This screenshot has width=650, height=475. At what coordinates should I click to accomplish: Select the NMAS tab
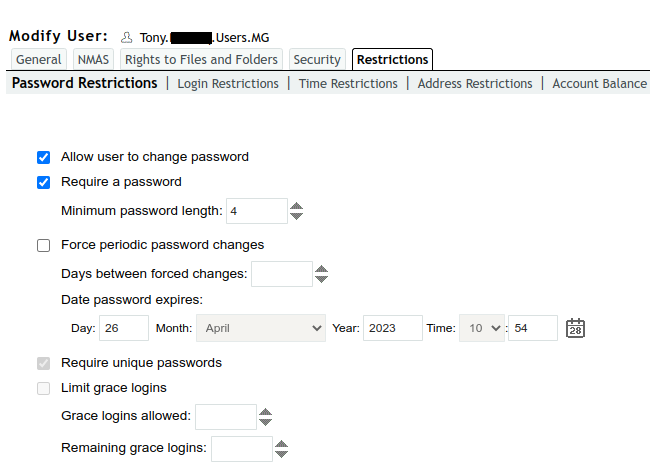pyautogui.click(x=93, y=60)
